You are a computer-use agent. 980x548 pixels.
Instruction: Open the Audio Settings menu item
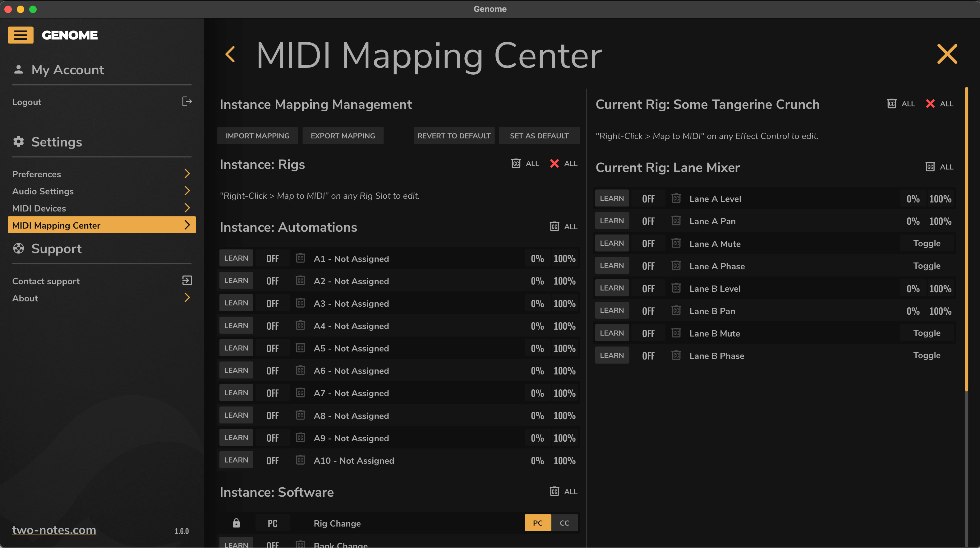[102, 191]
